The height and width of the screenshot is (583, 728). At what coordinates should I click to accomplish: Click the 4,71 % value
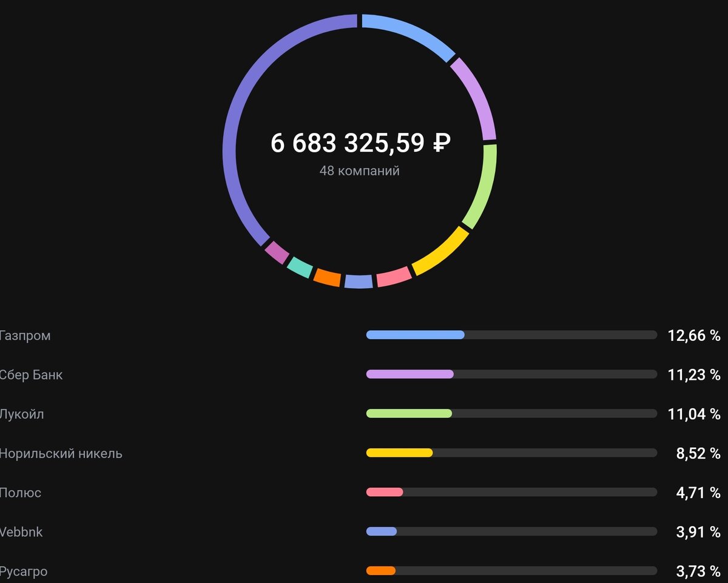click(698, 493)
